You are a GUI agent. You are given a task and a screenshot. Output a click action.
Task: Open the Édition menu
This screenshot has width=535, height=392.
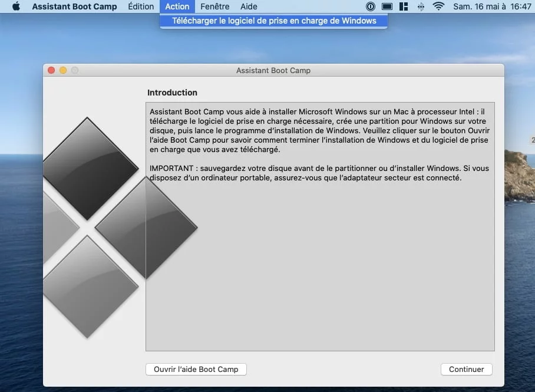(141, 6)
